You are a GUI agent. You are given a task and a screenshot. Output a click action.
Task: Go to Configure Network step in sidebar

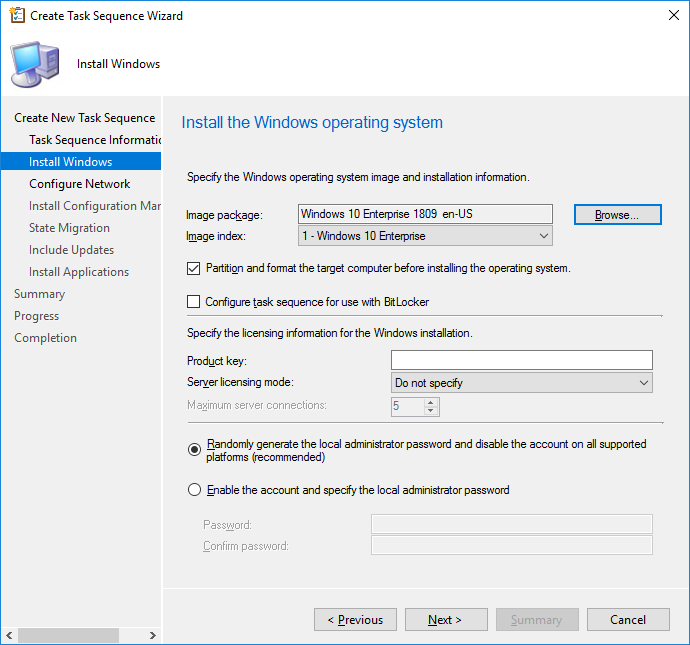80,183
